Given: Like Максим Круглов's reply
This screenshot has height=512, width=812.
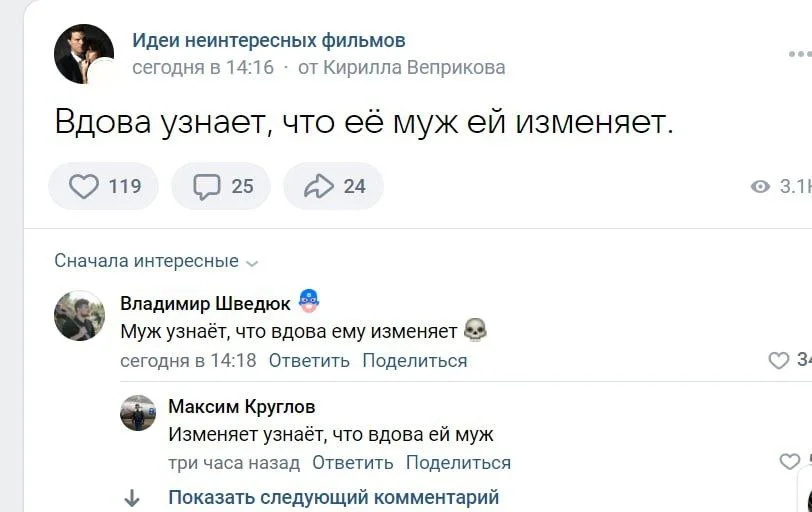Looking at the screenshot, I should [789, 462].
